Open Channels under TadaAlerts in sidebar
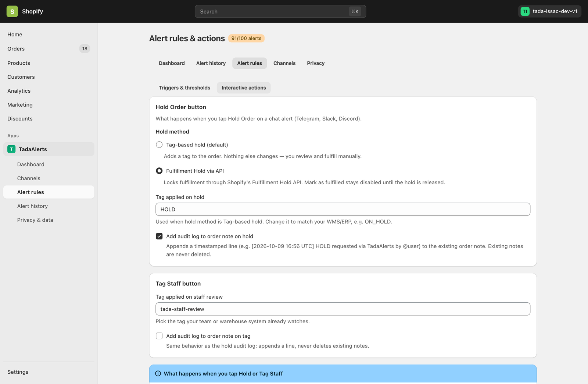This screenshot has height=384, width=588. (49, 178)
